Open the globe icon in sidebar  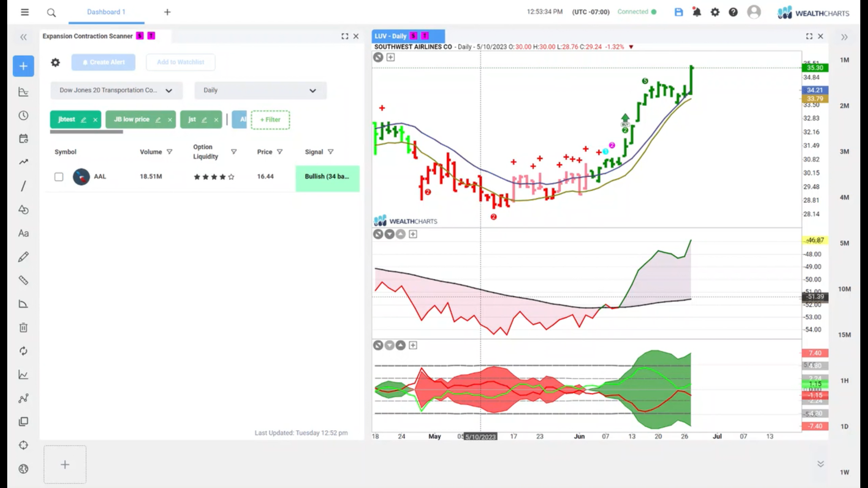coord(24,469)
